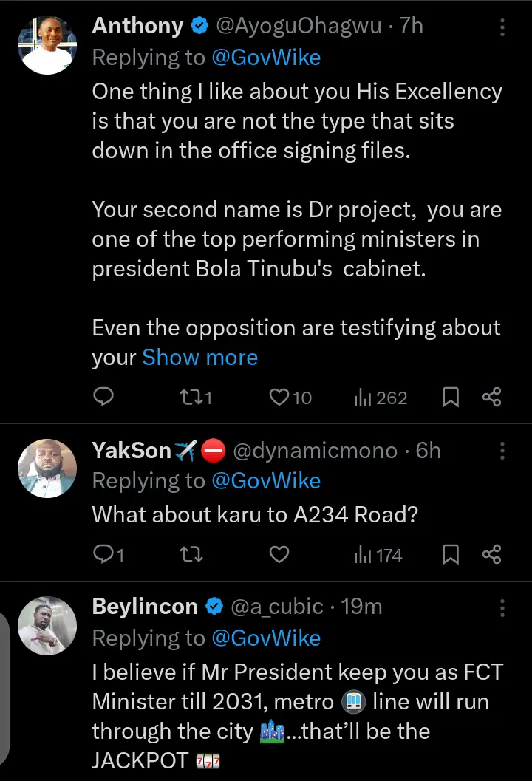
Task: Open @GovWike link in Beylincon's reply
Action: pyautogui.click(x=266, y=638)
